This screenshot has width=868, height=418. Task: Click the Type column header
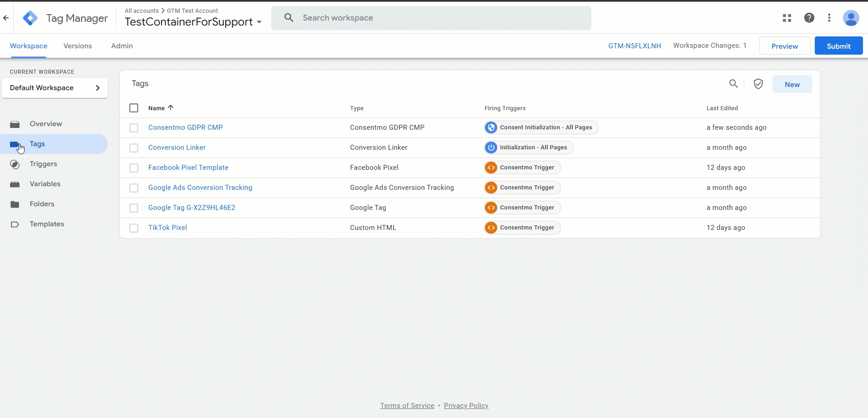pos(357,108)
